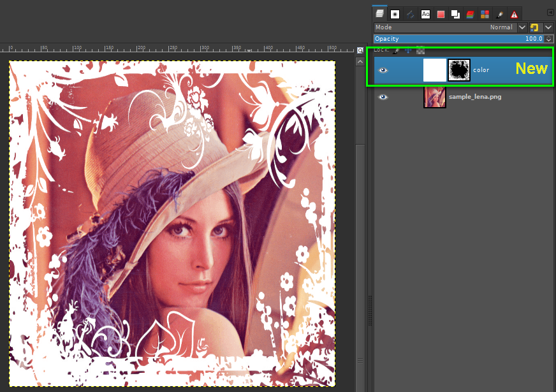556x392 pixels.
Task: Select the sample_lena.png layer thumbnail
Action: pos(435,97)
